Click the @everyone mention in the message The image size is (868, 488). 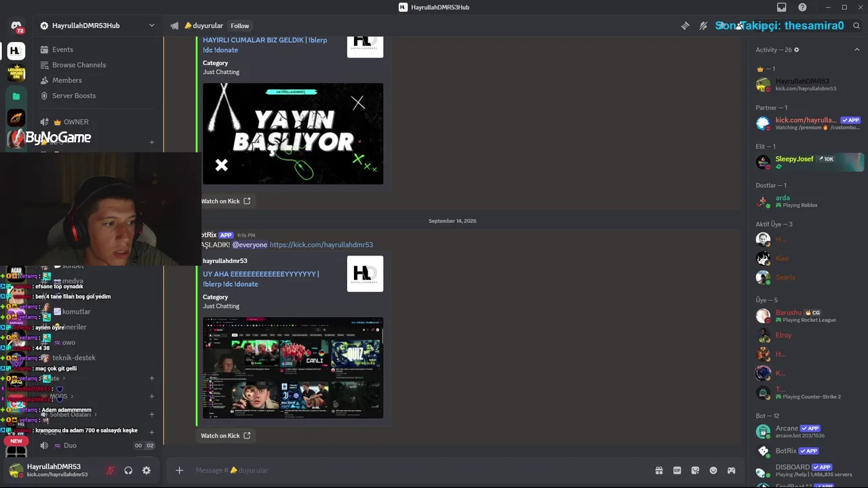[250, 245]
